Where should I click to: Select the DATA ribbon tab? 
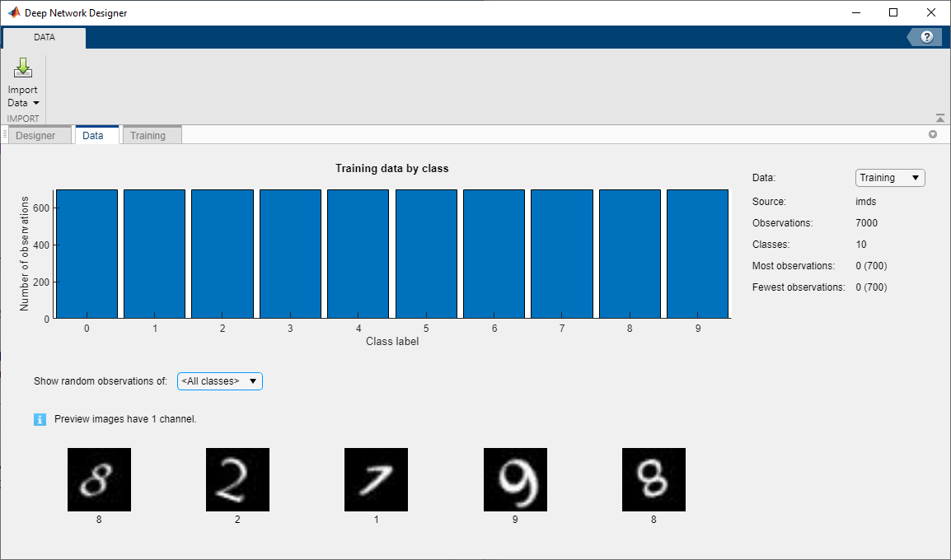(x=44, y=37)
